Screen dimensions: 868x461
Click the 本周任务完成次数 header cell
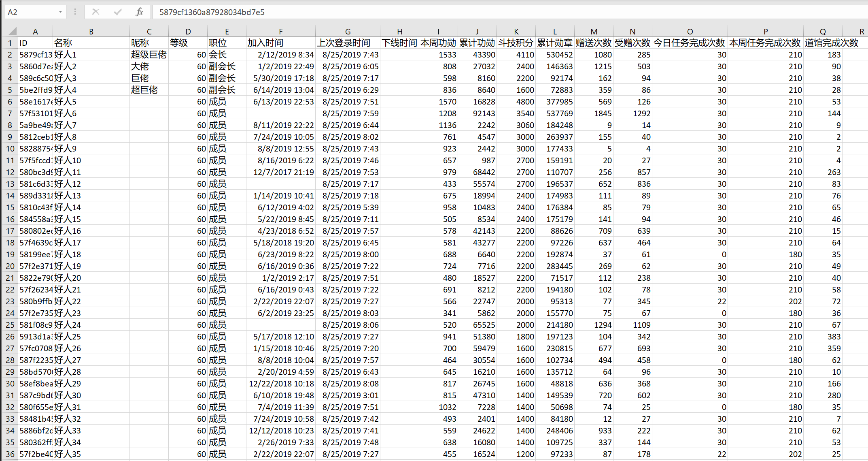pos(765,43)
